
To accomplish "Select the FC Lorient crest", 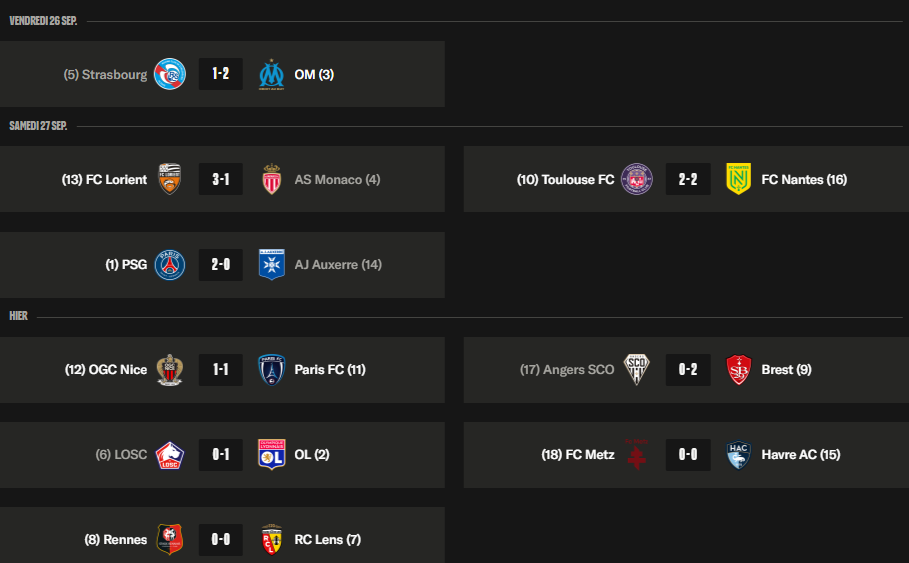I will 170,179.
